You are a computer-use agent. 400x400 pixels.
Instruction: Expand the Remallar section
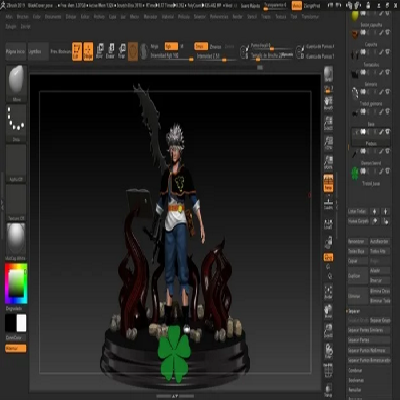[355, 390]
